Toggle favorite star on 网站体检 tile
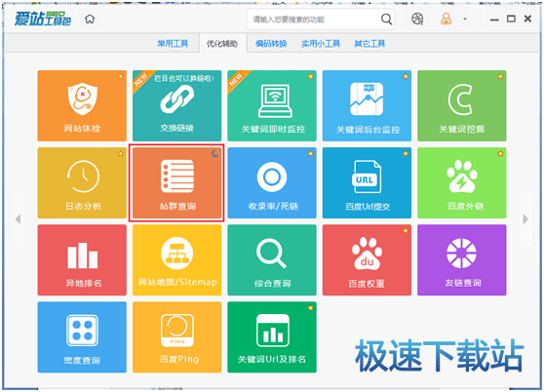Viewport: 544px width, 392px height. (x=120, y=76)
